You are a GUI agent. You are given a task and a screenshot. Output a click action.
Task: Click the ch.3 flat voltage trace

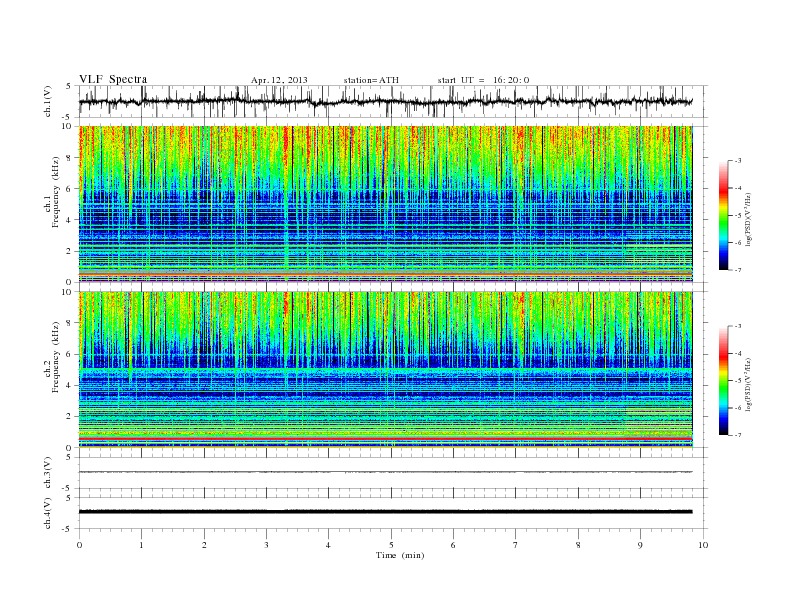click(385, 472)
